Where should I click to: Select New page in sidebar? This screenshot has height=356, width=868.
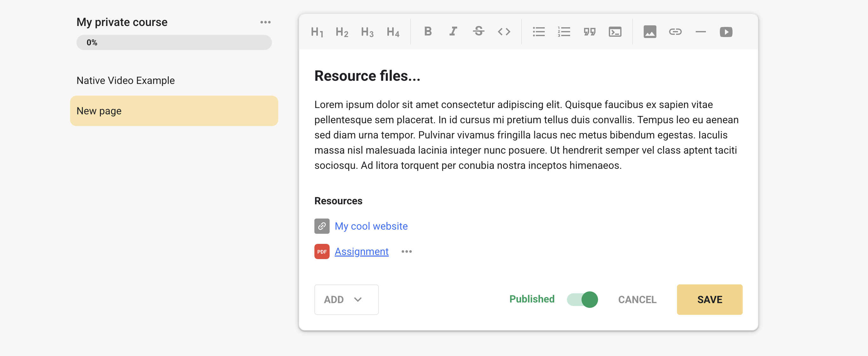[174, 111]
